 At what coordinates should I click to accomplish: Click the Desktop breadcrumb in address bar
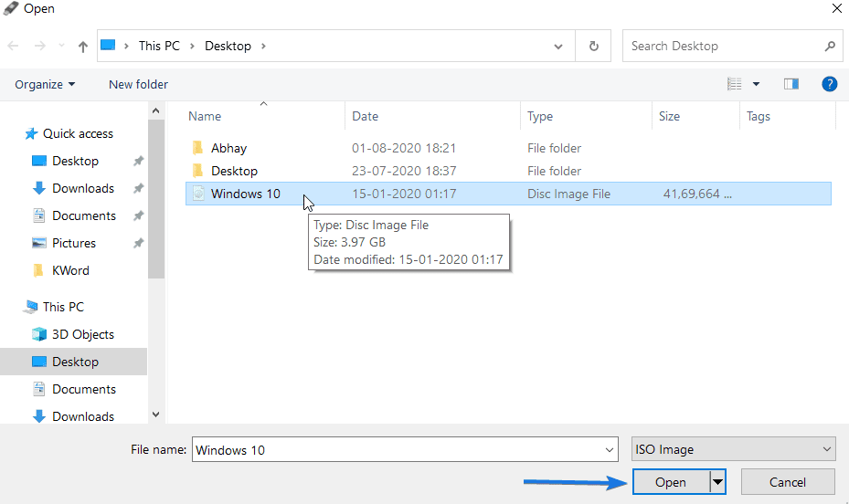point(228,46)
